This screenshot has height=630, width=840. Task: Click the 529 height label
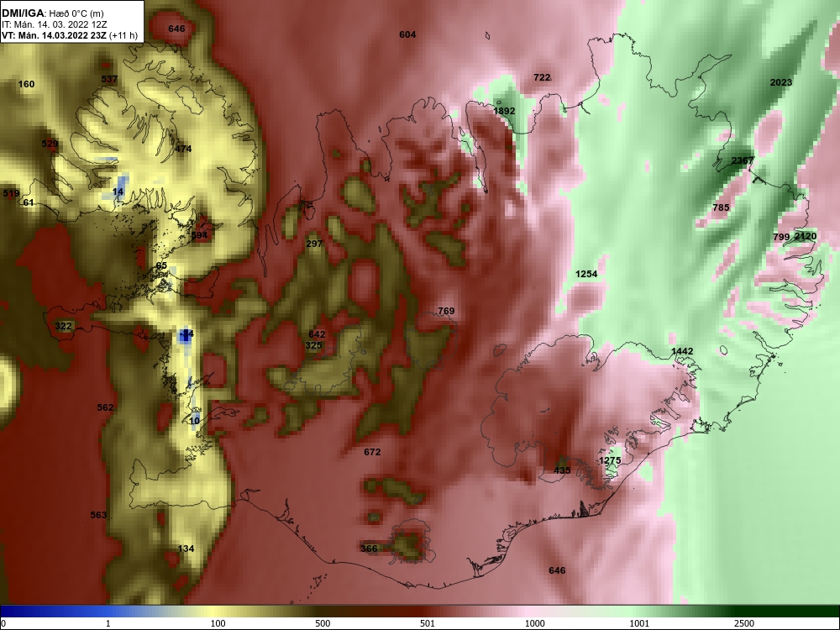tap(50, 144)
